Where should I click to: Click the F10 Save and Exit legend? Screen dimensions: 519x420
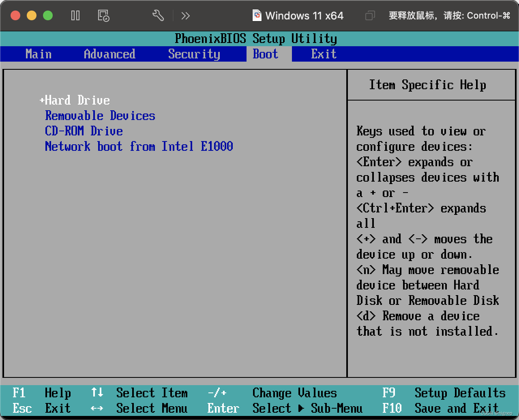tap(440, 408)
